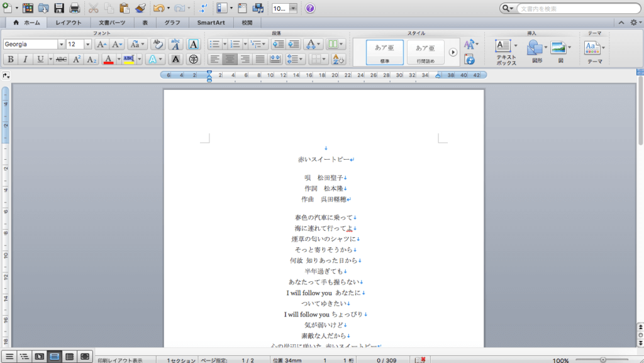Viewport: 644px width, 363px height.
Task: Undo the last action
Action: tap(158, 8)
